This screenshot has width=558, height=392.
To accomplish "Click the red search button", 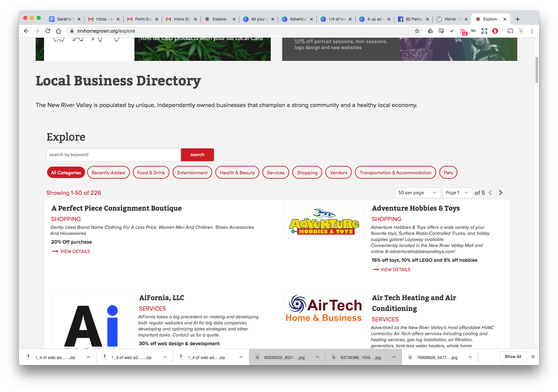I will 197,155.
